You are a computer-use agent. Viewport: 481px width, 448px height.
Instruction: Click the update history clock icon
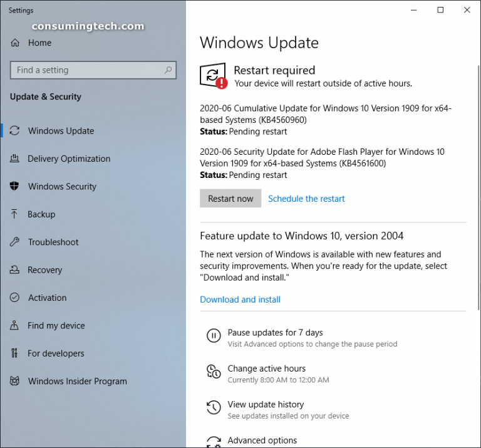(x=214, y=407)
